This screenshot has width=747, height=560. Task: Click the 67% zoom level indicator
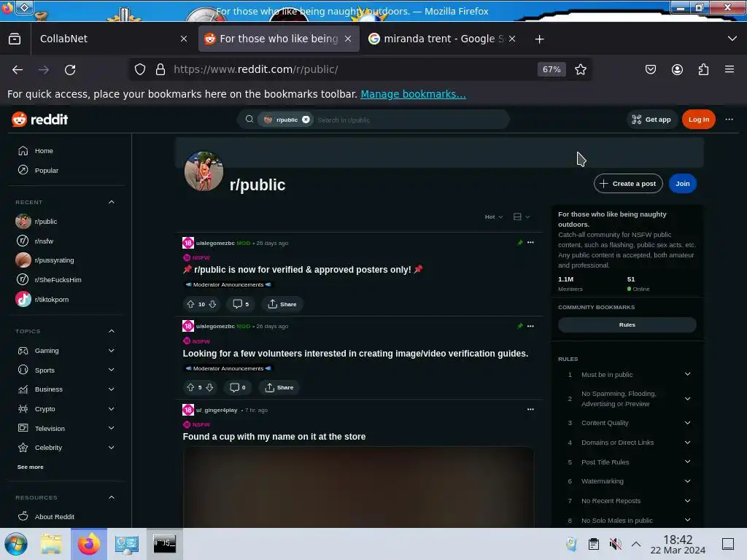551,69
